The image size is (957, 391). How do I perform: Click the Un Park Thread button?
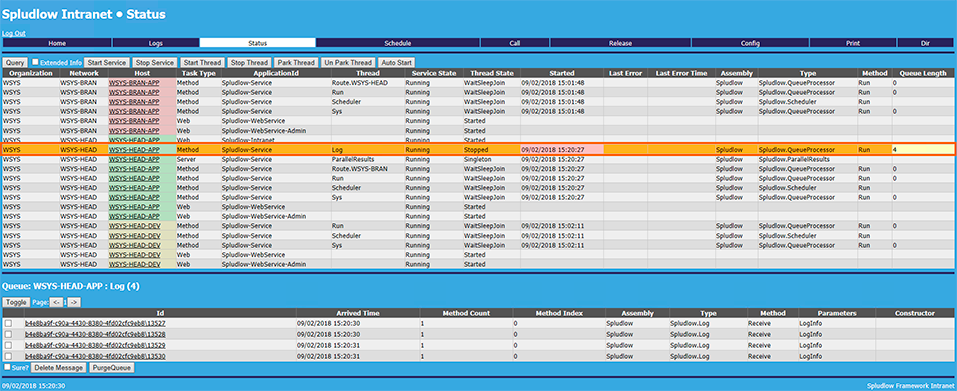pos(348,63)
